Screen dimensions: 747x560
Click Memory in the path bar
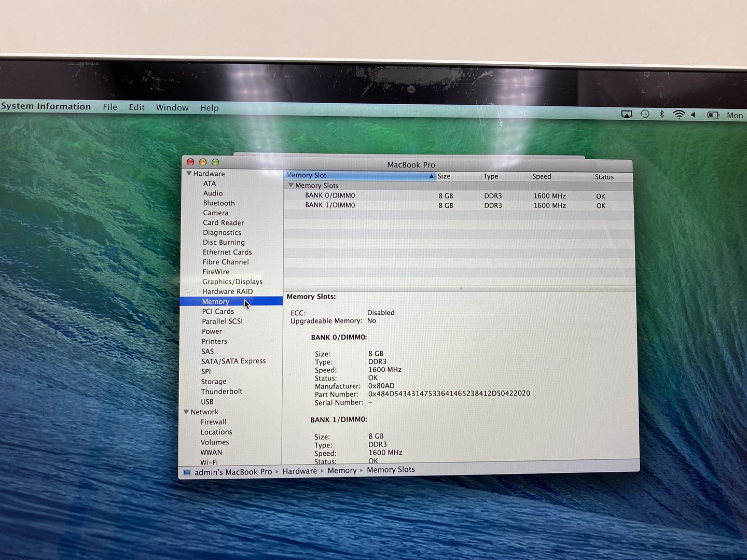[342, 471]
